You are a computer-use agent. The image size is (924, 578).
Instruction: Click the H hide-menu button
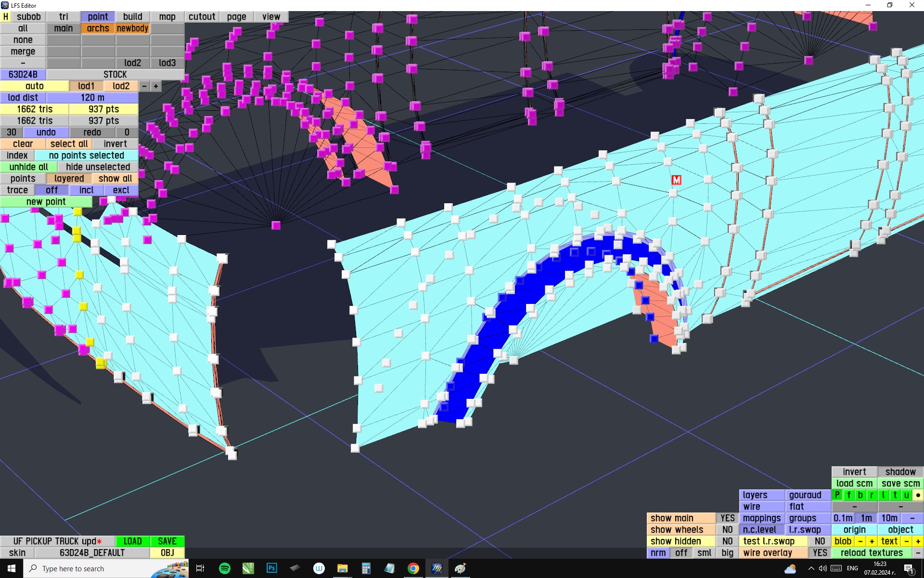[x=6, y=17]
